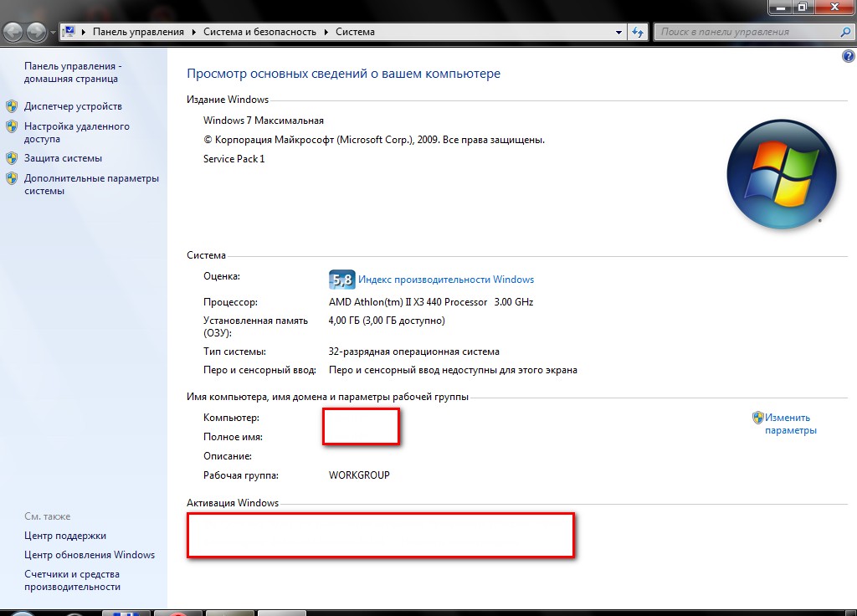Go to Центр обновления Windows link
Screen dimensions: 857x616
[x=90, y=555]
